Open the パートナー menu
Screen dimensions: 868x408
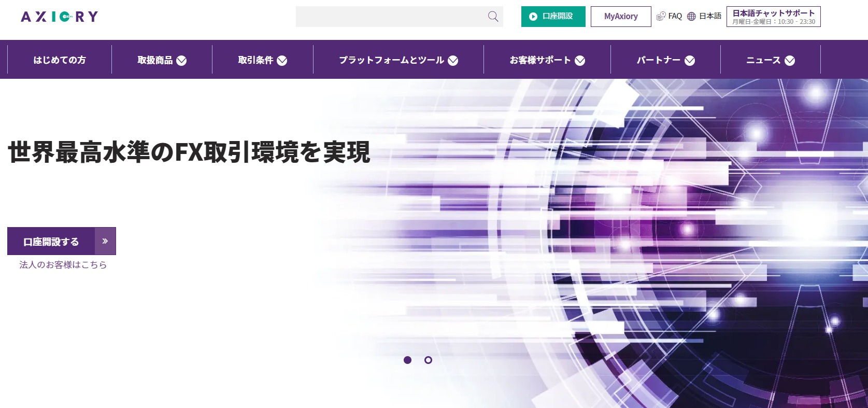click(659, 60)
